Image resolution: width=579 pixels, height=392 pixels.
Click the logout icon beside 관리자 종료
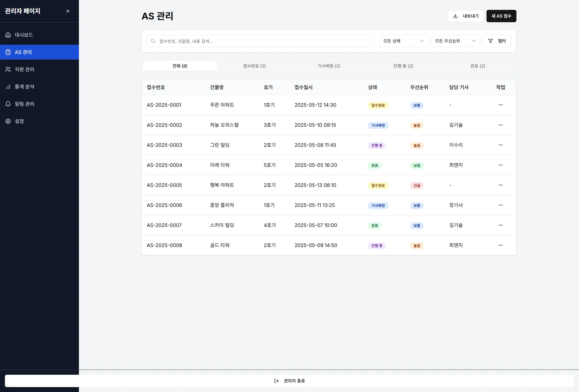(277, 381)
